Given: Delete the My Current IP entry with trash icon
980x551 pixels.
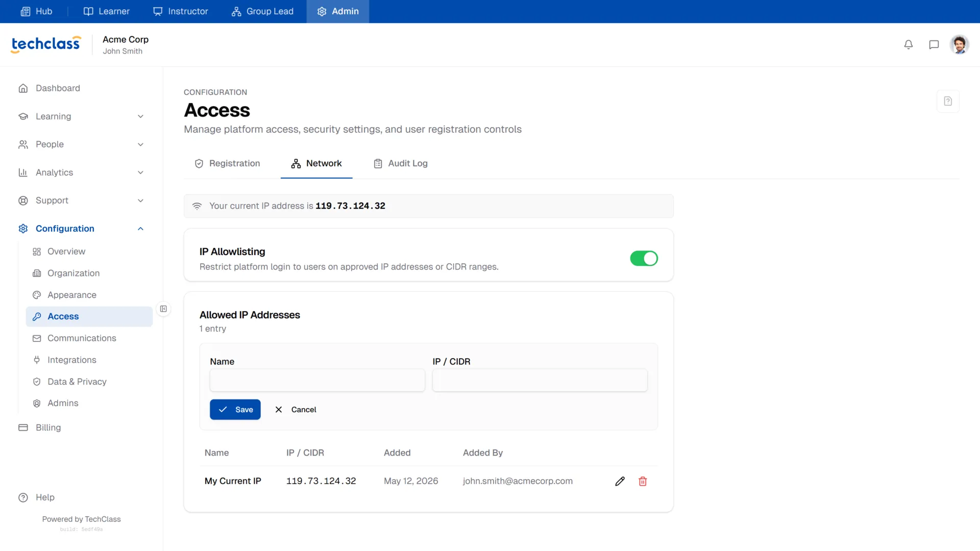Looking at the screenshot, I should click(643, 481).
